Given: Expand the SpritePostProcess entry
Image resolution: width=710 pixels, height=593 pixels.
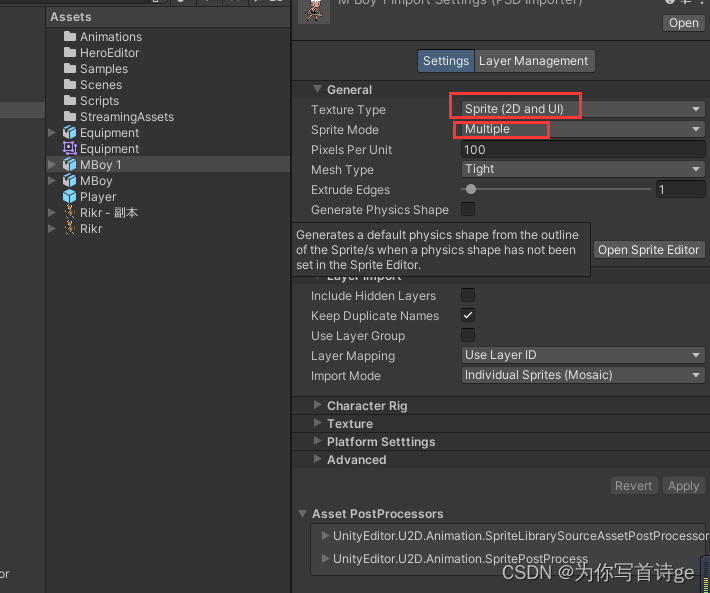Looking at the screenshot, I should click(x=325, y=558).
